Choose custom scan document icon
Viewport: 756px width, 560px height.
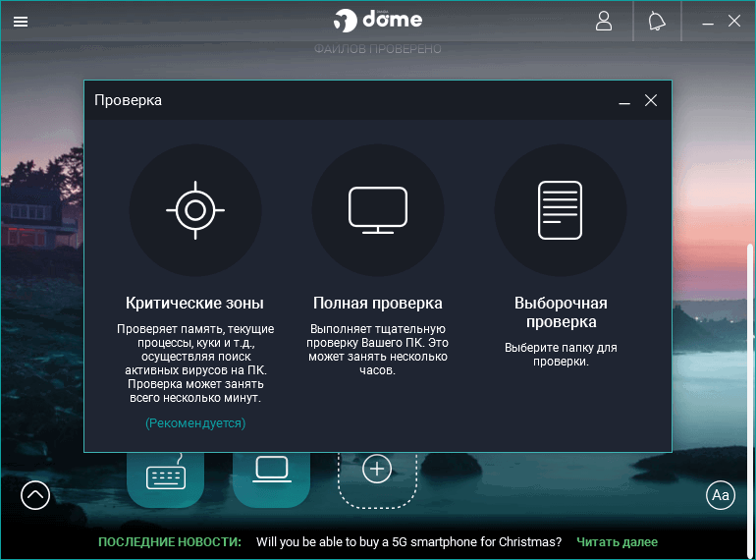561,210
